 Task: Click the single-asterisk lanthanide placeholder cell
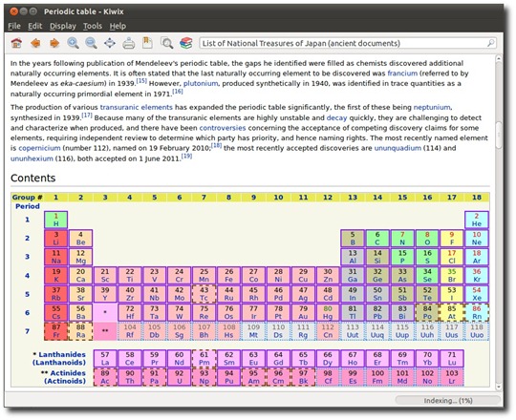[105, 312]
